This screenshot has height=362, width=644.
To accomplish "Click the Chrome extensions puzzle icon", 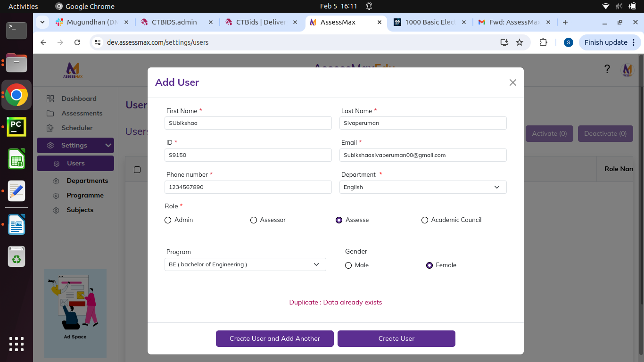I will click(543, 42).
